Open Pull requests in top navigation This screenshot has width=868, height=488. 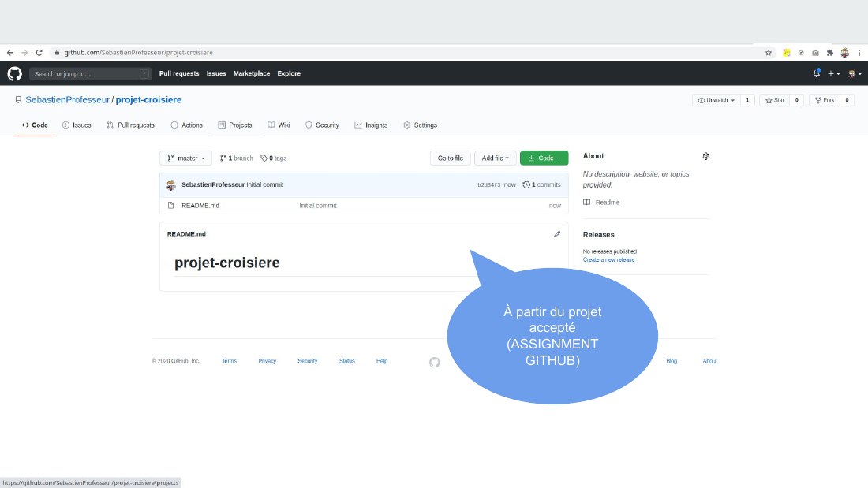[x=179, y=73]
